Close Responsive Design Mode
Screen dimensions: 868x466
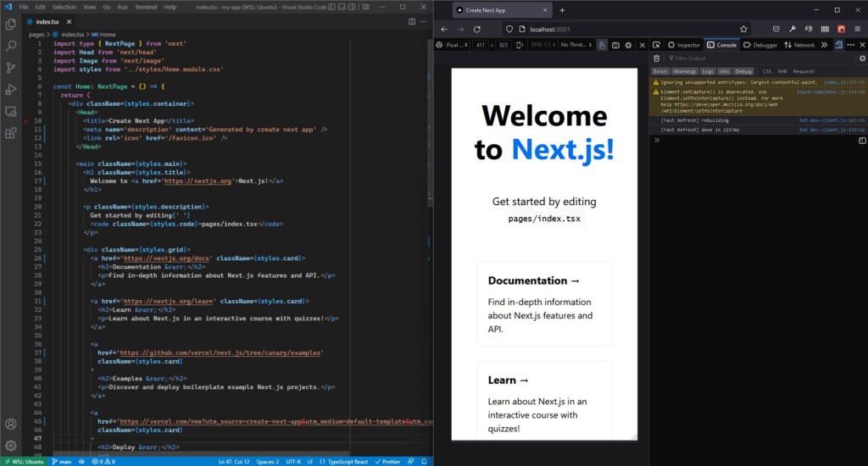(x=643, y=45)
